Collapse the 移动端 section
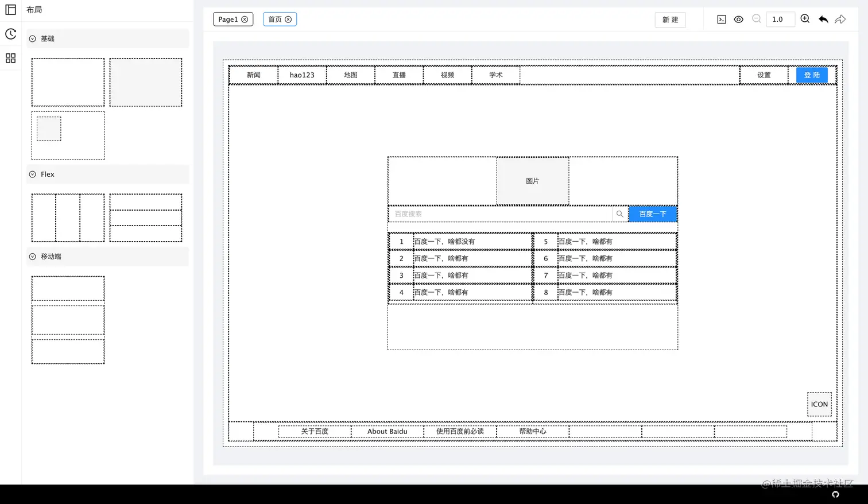 (33, 257)
